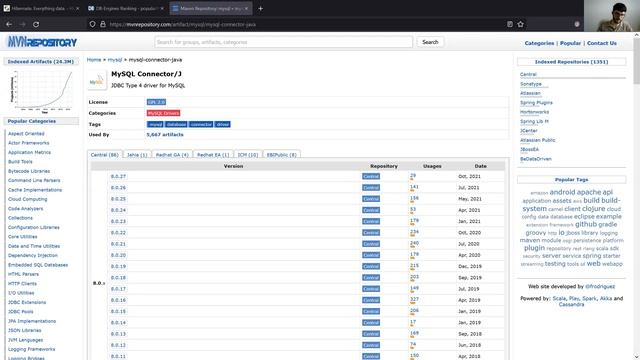The height and width of the screenshot is (360, 640).
Task: Click usages count 327 for 8.0.16
Action: [414, 299]
